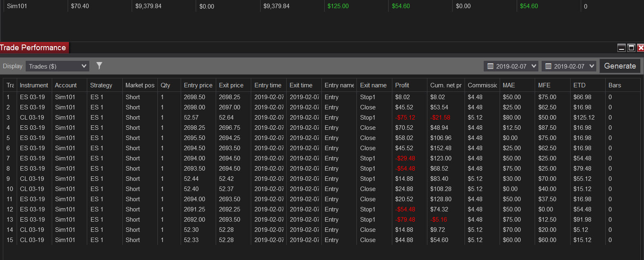Click green $125.00 in account row
Screen dimensions: 644x260
(338, 6)
